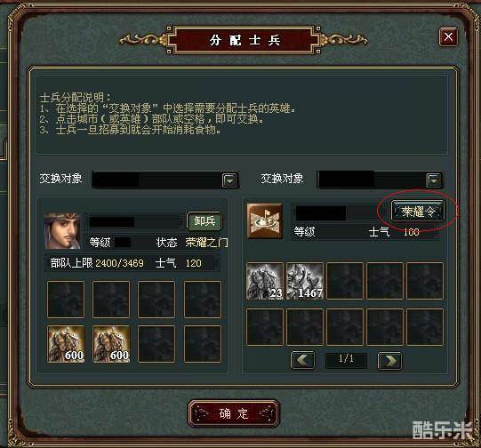Click the city flag map icon

point(265,220)
